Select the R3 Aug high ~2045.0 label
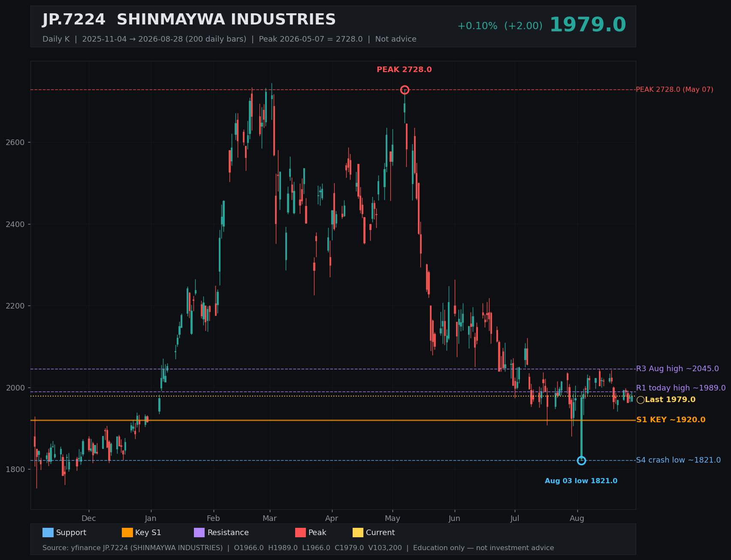The height and width of the screenshot is (560, 731). pos(677,369)
